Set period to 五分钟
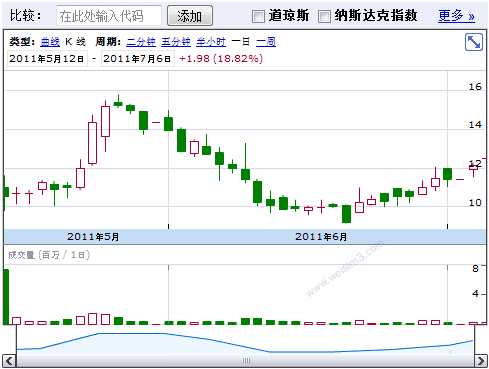Screen dimensions: 489x369 point(176,42)
